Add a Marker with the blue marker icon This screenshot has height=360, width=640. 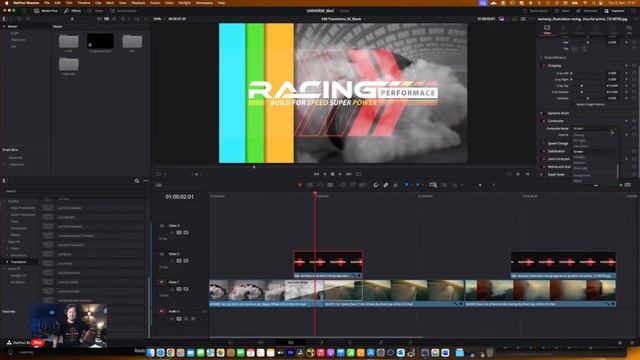[418, 185]
